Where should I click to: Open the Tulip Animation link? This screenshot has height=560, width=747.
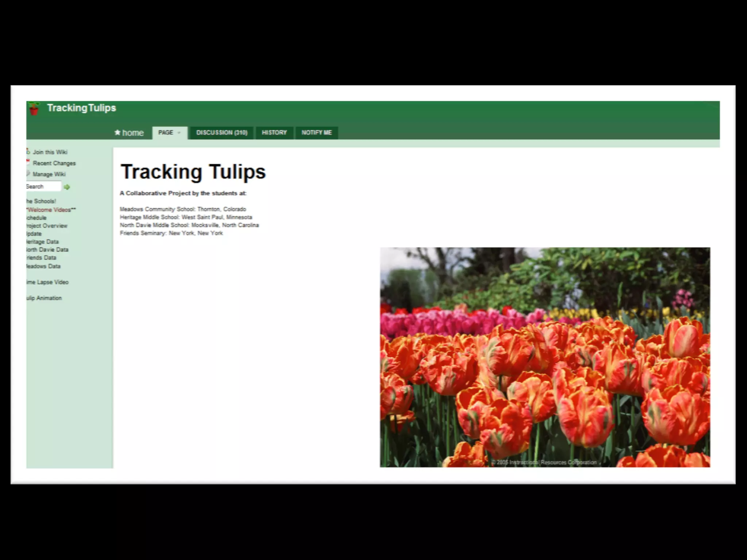(44, 298)
